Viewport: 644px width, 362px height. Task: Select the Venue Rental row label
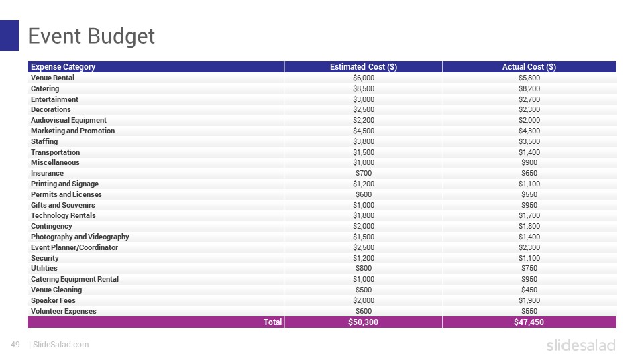[52, 78]
